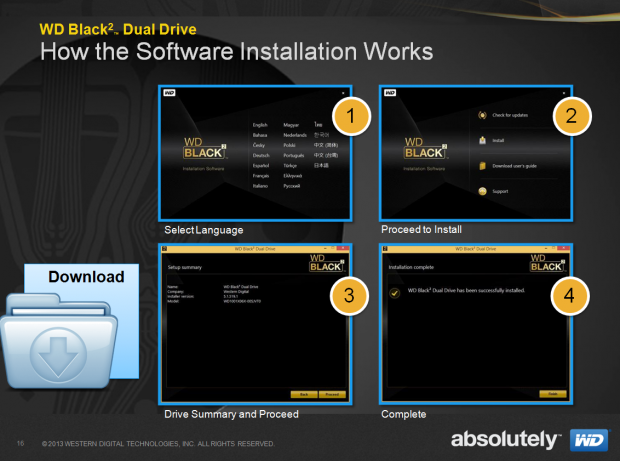Click Finish button in Installation complete window
This screenshot has height=461, width=620.
click(553, 394)
